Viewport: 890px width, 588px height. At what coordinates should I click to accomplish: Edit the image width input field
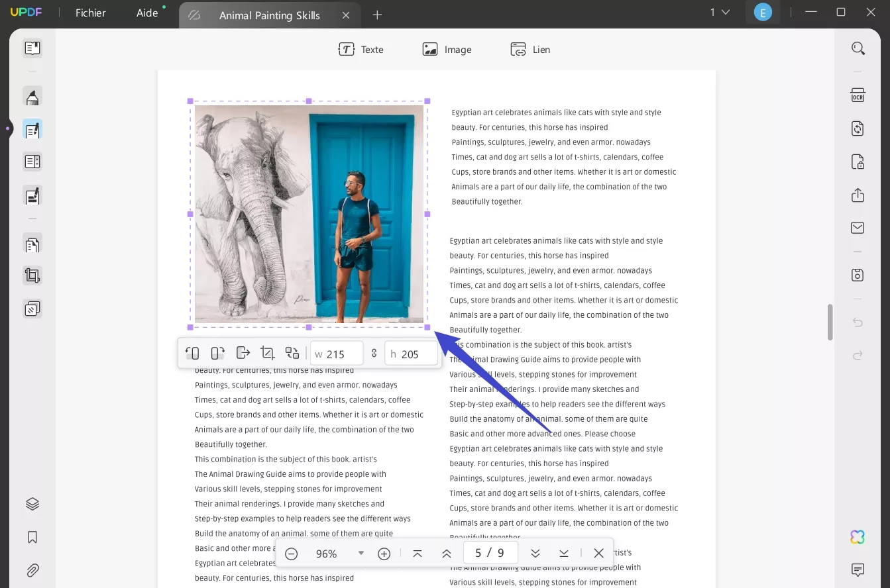(x=339, y=353)
